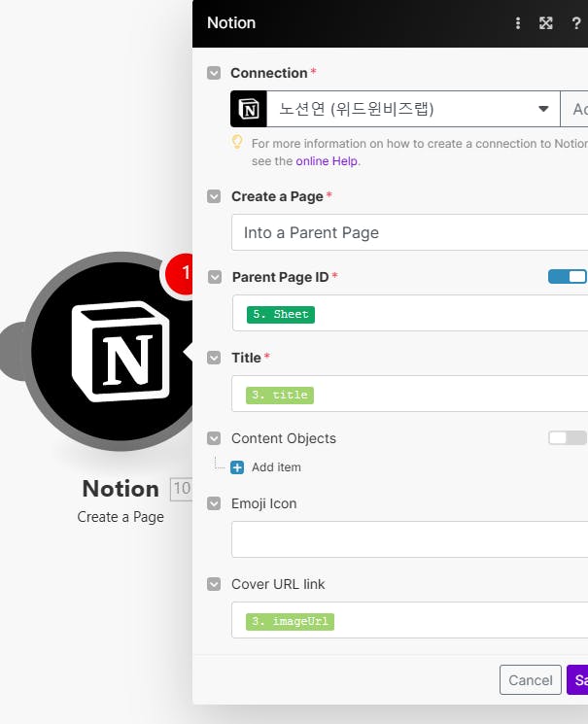Expand the Notion dialog to full screen

click(546, 23)
